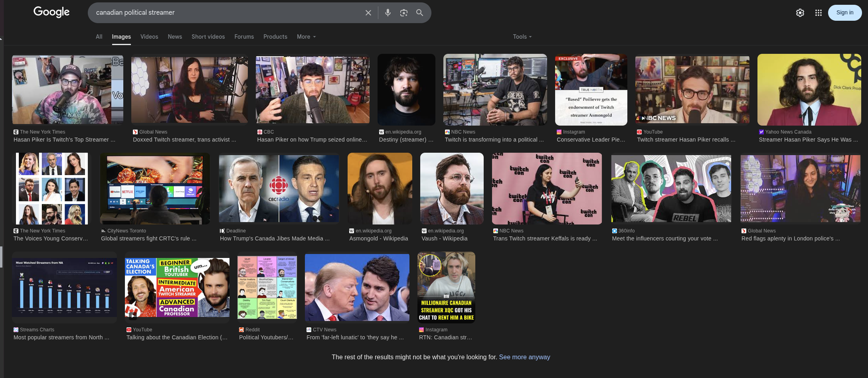Open Doxxed Twitch streamer trans activist result
Image resolution: width=868 pixels, height=378 pixels.
184,140
